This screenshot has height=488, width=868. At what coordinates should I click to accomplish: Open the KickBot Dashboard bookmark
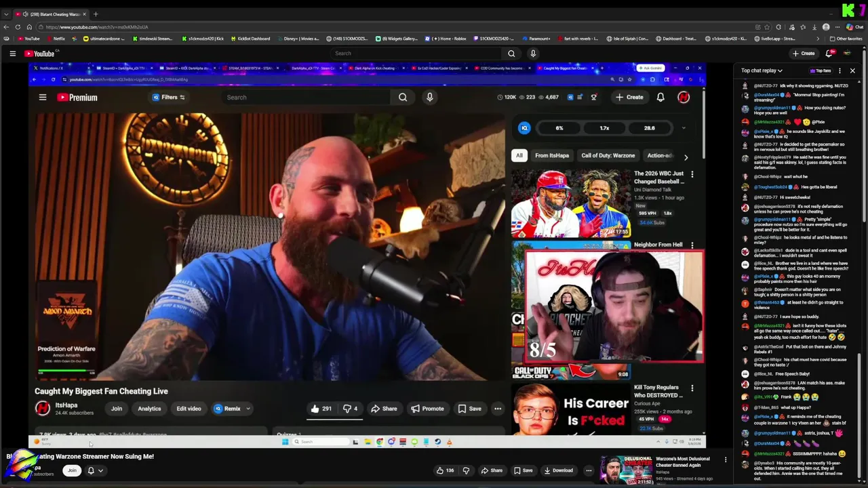pyautogui.click(x=251, y=39)
